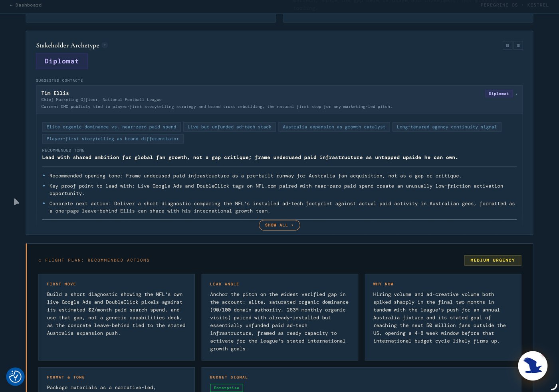Expand all sections with the plus-grid icon
This screenshot has height=392, width=559.
point(518,45)
